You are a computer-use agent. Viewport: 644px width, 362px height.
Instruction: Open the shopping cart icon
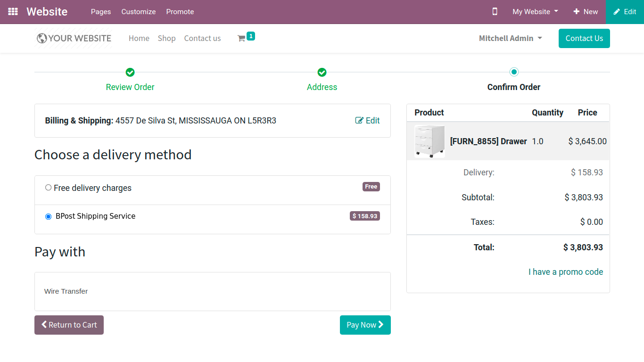tap(241, 39)
